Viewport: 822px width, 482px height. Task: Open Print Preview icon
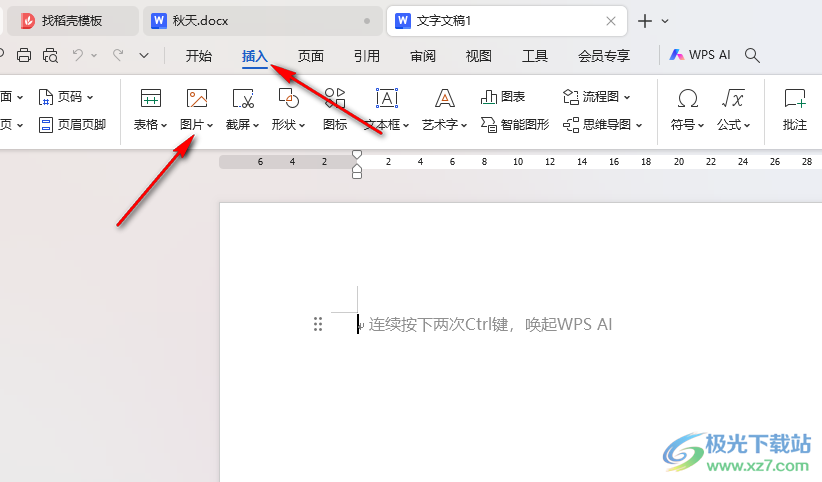(50, 55)
